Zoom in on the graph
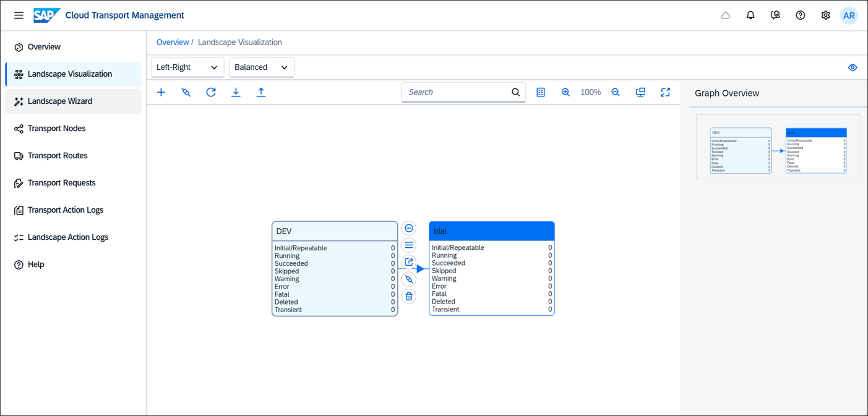 tap(565, 92)
